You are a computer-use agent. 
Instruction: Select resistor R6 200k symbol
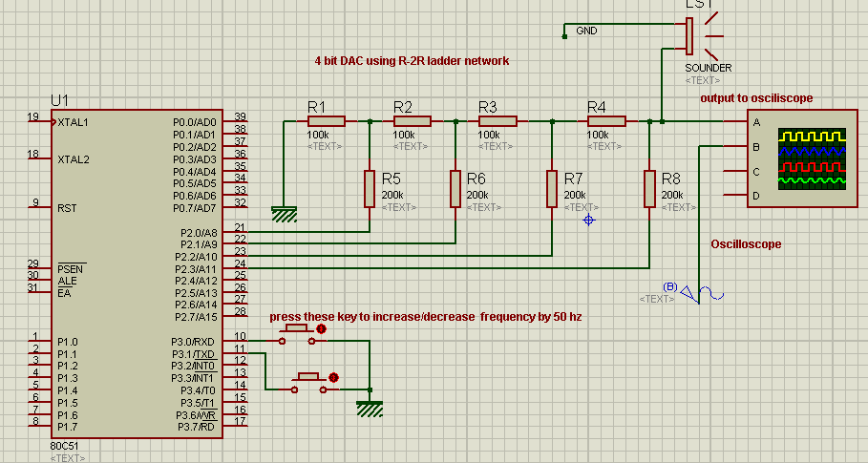(455, 189)
